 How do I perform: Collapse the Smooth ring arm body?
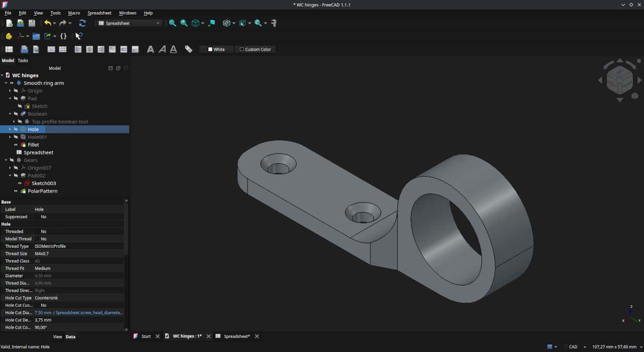click(x=6, y=83)
